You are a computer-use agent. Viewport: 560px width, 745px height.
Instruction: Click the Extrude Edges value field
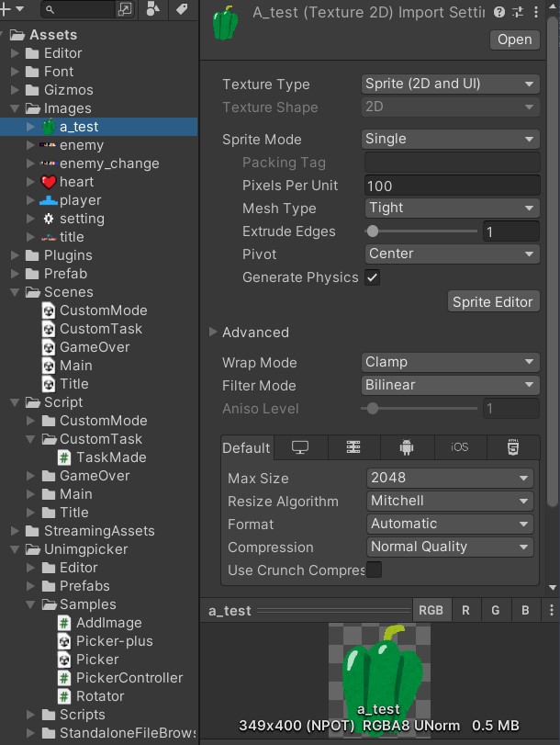(x=511, y=231)
